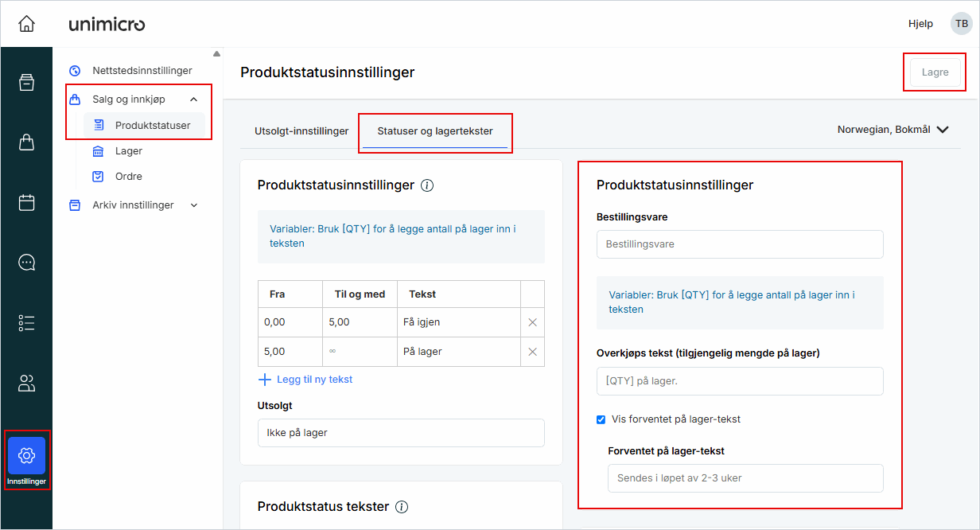The width and height of the screenshot is (980, 530).
Task: Remove the 'På lager' text row
Action: click(532, 352)
